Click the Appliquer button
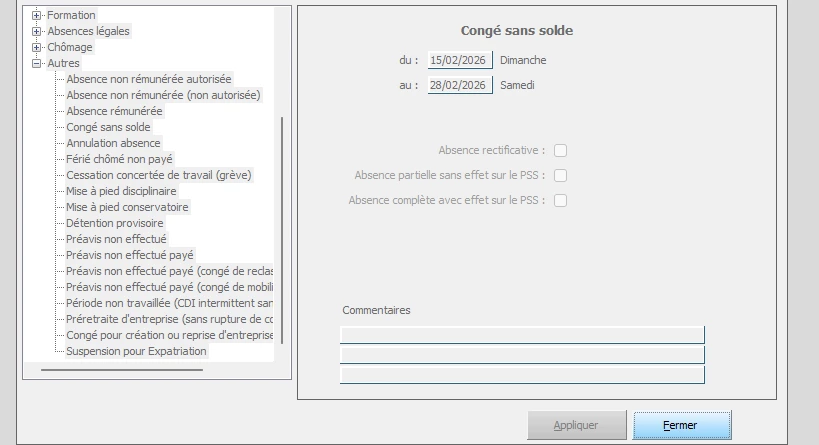Screen dimensions: 819x445 coord(576,425)
